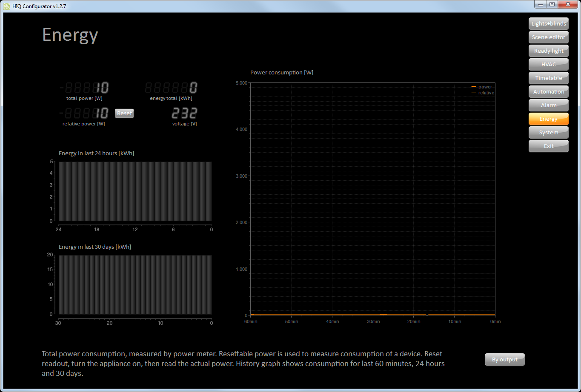Open the Timetable page
The height and width of the screenshot is (392, 581).
pyautogui.click(x=548, y=78)
